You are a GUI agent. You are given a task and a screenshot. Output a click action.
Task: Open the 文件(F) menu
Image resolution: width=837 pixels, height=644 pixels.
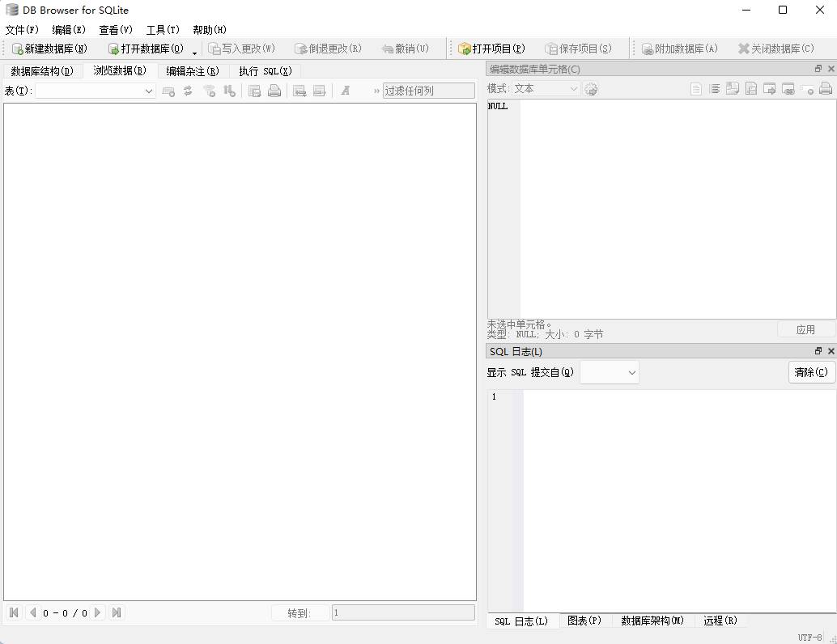(x=22, y=30)
